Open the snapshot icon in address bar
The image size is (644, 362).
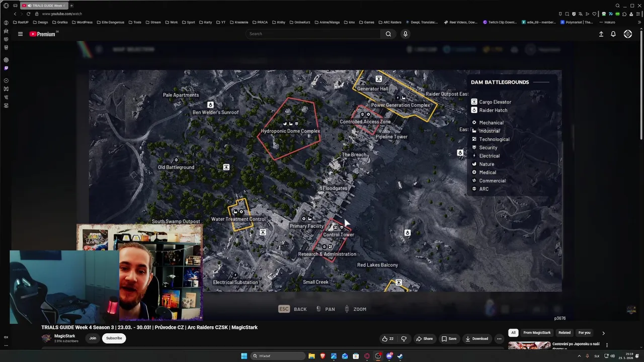567,14
